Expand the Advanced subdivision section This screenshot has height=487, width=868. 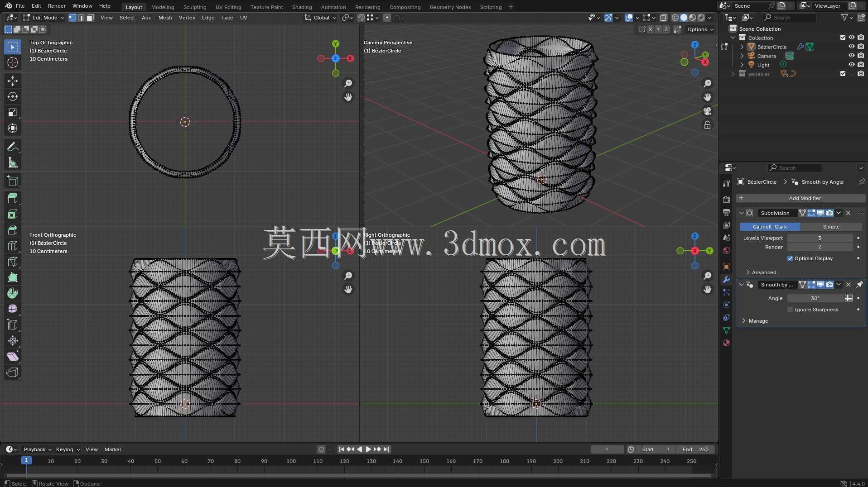point(764,272)
